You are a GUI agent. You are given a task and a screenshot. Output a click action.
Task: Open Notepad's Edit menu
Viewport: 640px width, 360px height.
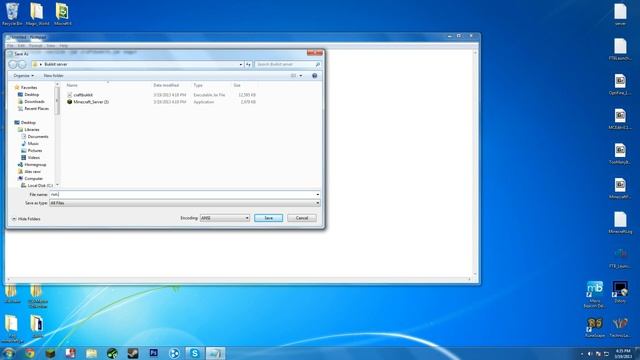[21, 46]
